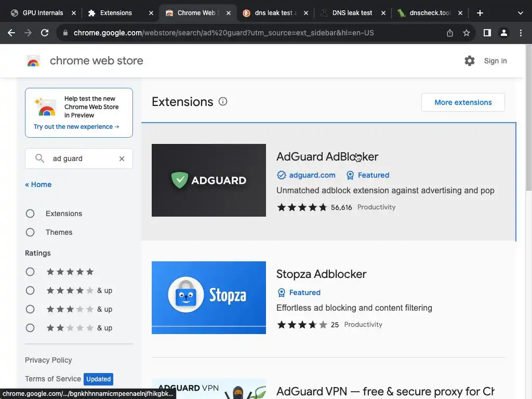The image size is (532, 399).
Task: Open AdGuard VPN free & secure proxy result
Action: [385, 391]
